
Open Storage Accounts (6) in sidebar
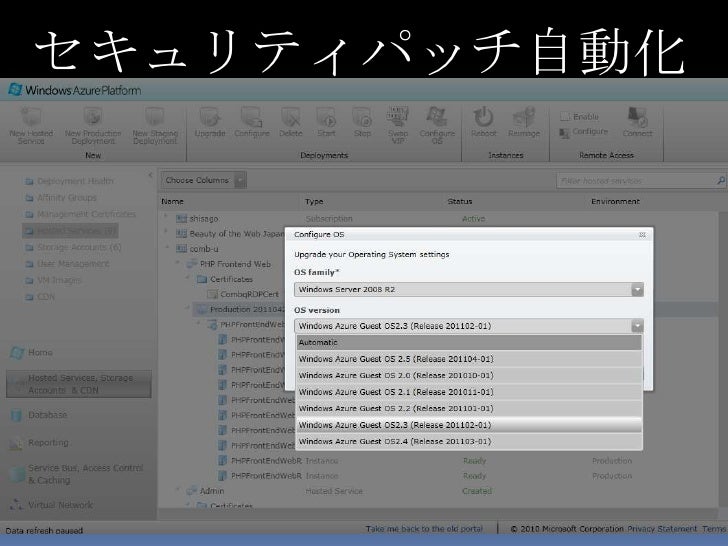point(73,247)
